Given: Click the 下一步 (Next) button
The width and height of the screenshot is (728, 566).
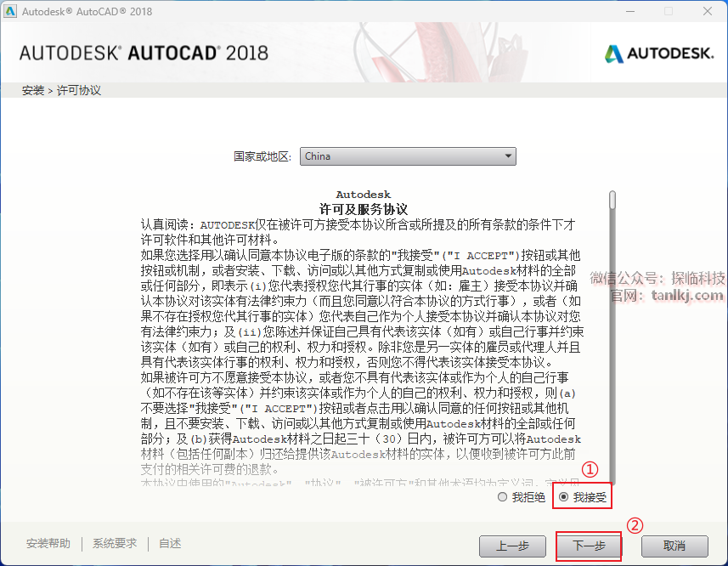Looking at the screenshot, I should (589, 546).
